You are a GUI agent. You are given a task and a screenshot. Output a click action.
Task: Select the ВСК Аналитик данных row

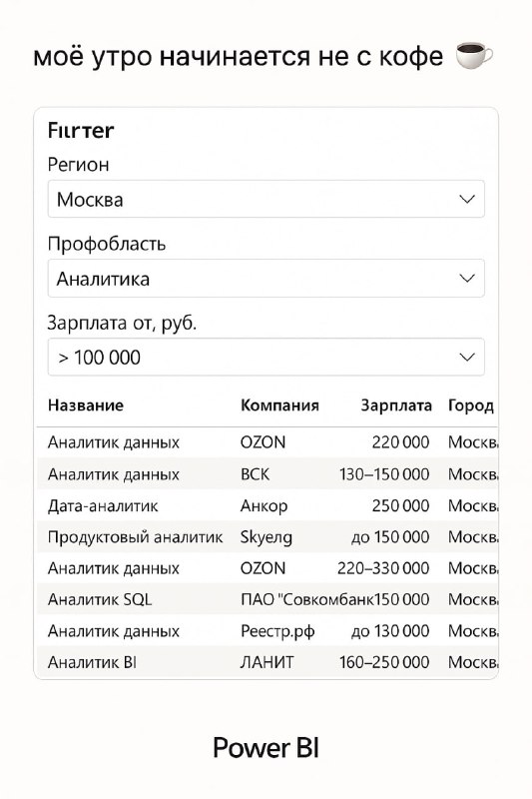(267, 473)
